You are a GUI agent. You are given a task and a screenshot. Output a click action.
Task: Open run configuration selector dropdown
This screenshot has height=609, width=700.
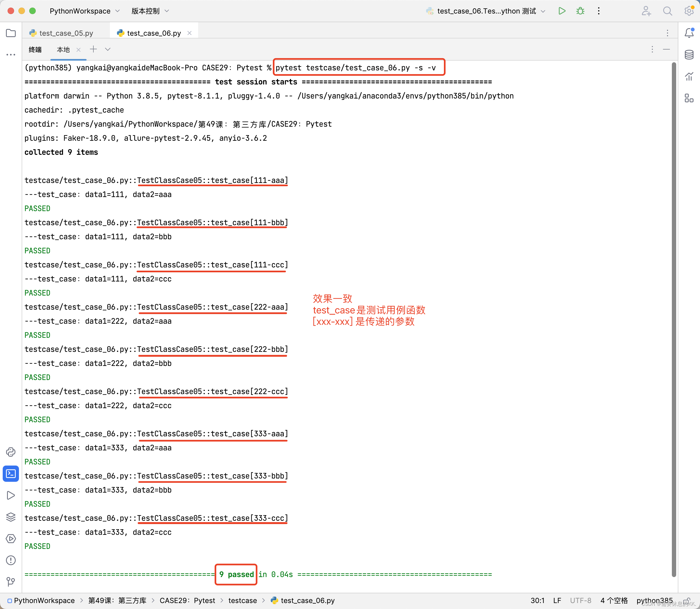click(x=486, y=11)
